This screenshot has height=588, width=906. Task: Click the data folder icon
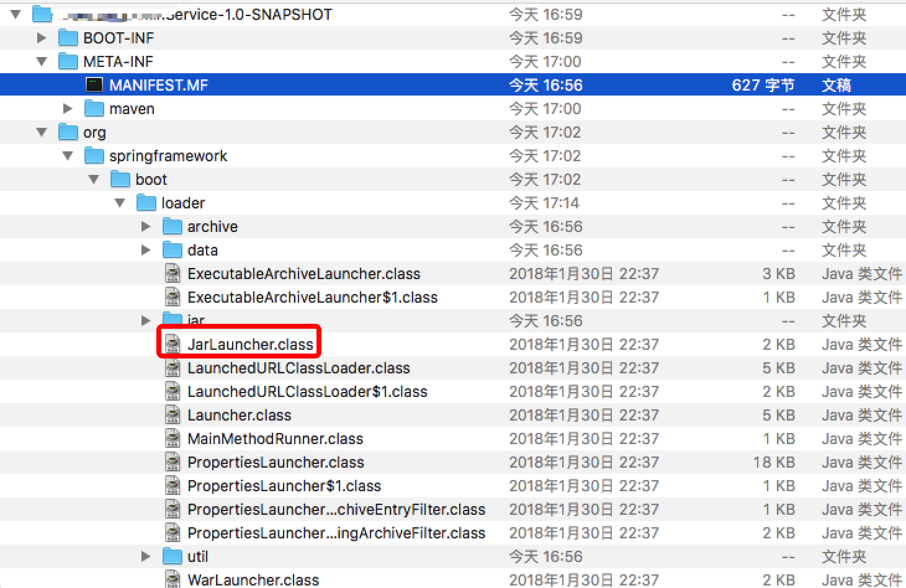[172, 250]
